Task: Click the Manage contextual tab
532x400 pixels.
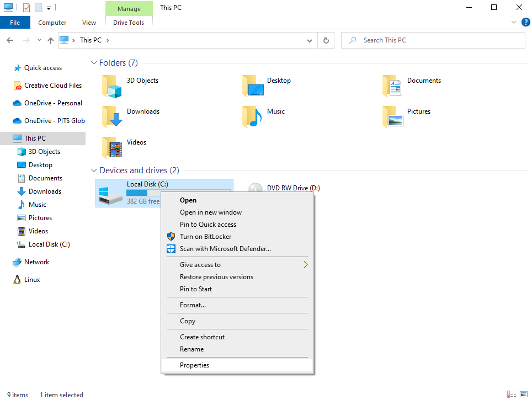Action: pyautogui.click(x=129, y=8)
